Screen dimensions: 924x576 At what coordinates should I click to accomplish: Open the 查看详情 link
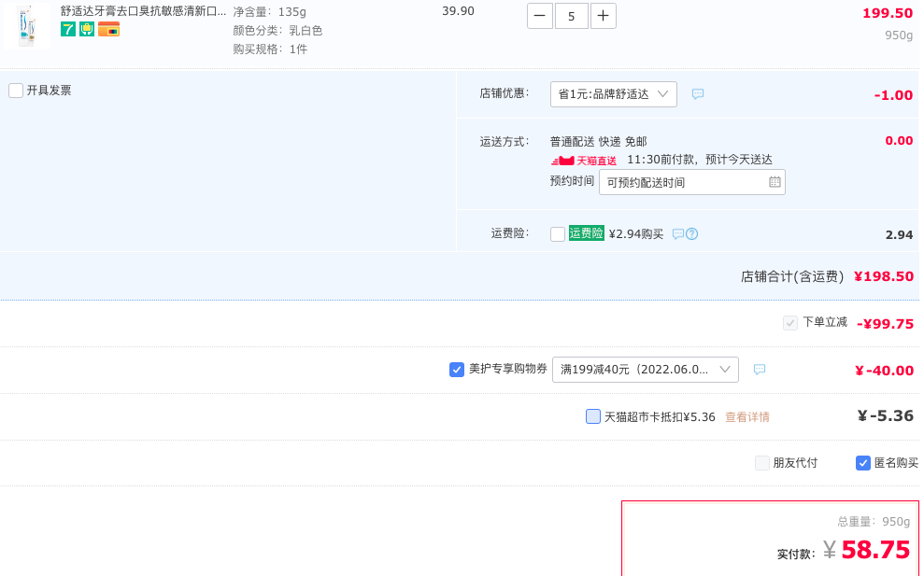(x=747, y=417)
